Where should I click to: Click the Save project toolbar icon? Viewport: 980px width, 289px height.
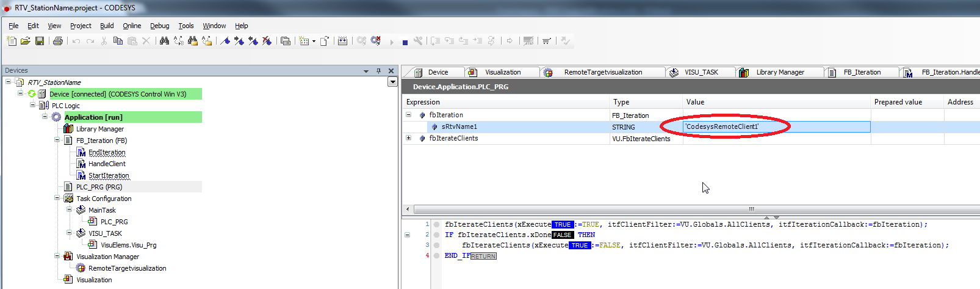(x=40, y=41)
